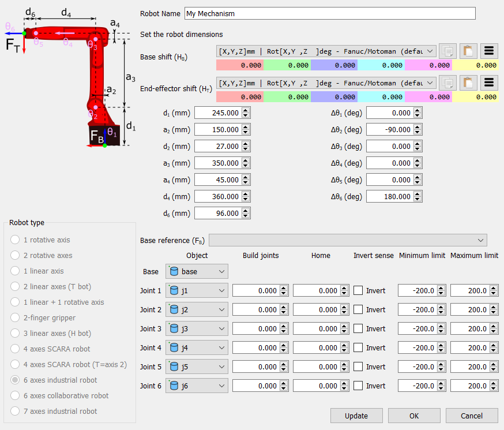Click the paste icon for End-effector shift
504x430 pixels.
468,83
